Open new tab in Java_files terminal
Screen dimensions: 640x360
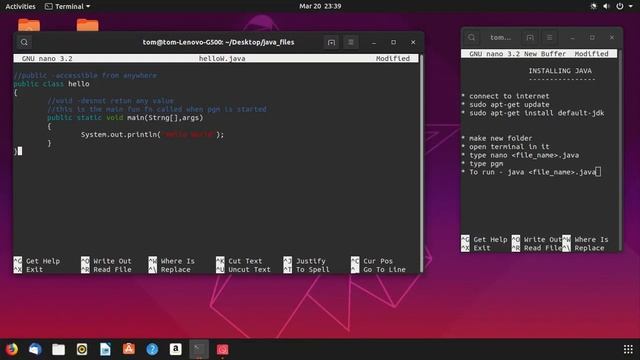point(331,42)
